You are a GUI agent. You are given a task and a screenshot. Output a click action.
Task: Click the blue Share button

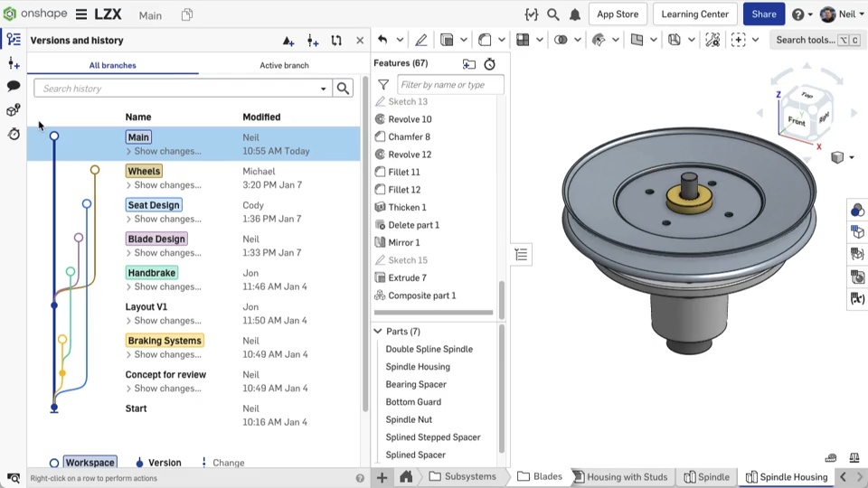pos(764,14)
